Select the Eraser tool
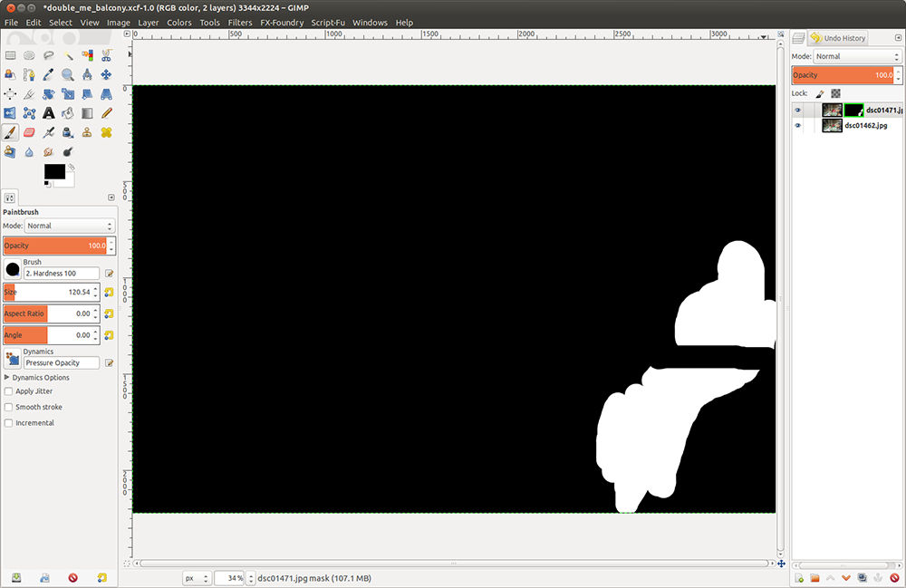 click(29, 132)
